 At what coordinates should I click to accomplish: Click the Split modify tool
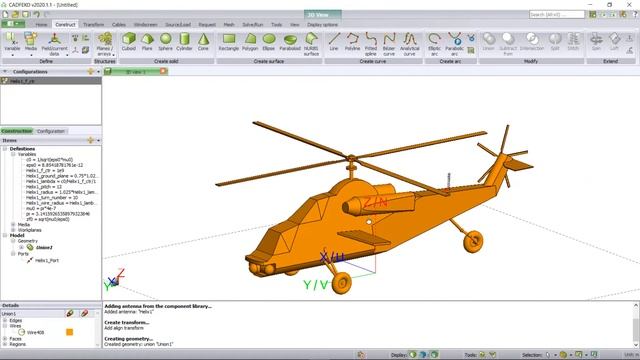click(555, 42)
